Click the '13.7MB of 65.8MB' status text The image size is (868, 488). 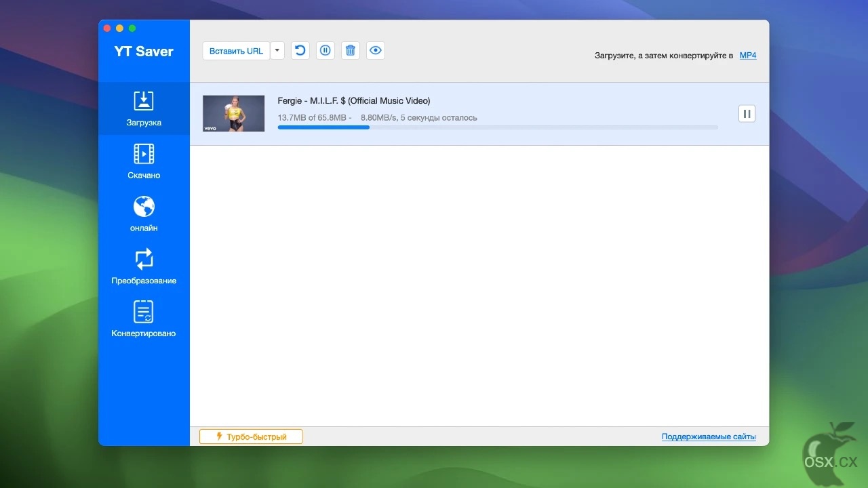point(312,118)
